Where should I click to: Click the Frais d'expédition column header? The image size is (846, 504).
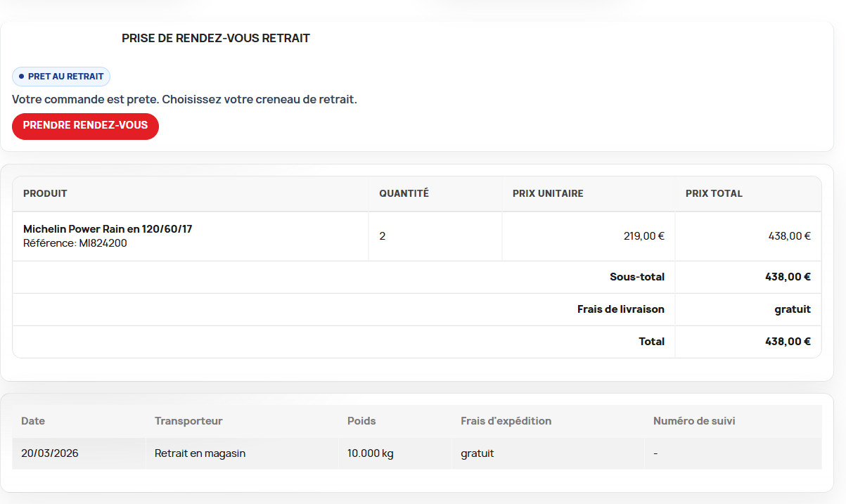(506, 421)
